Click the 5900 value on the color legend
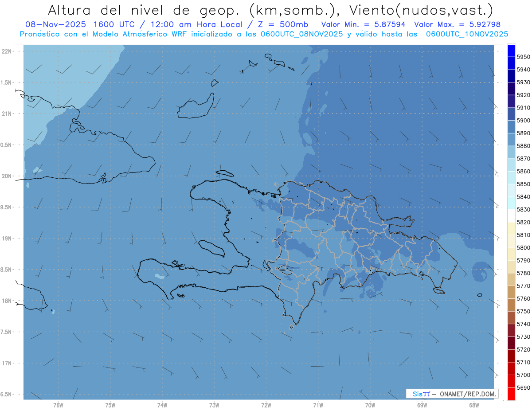Screen dimensions: 532x411 click(x=524, y=120)
